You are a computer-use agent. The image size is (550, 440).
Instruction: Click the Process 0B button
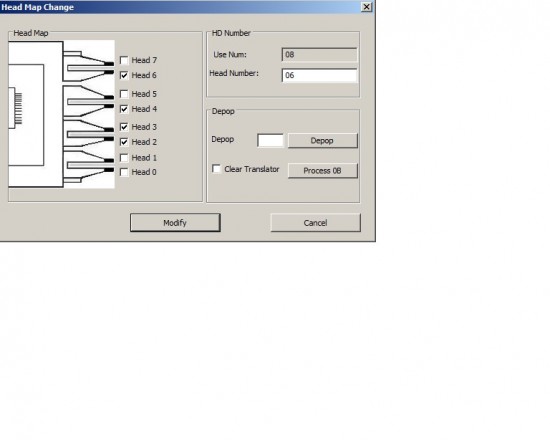[x=323, y=171]
